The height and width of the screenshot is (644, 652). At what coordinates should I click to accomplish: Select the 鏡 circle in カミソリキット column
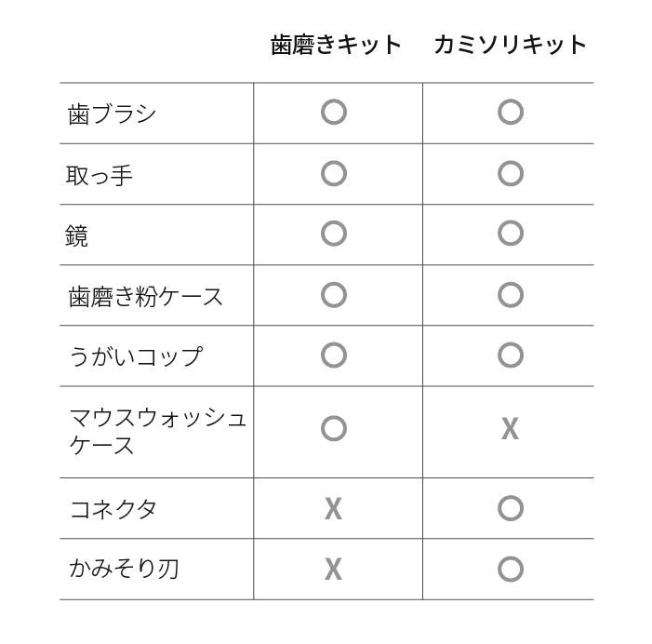pos(510,234)
